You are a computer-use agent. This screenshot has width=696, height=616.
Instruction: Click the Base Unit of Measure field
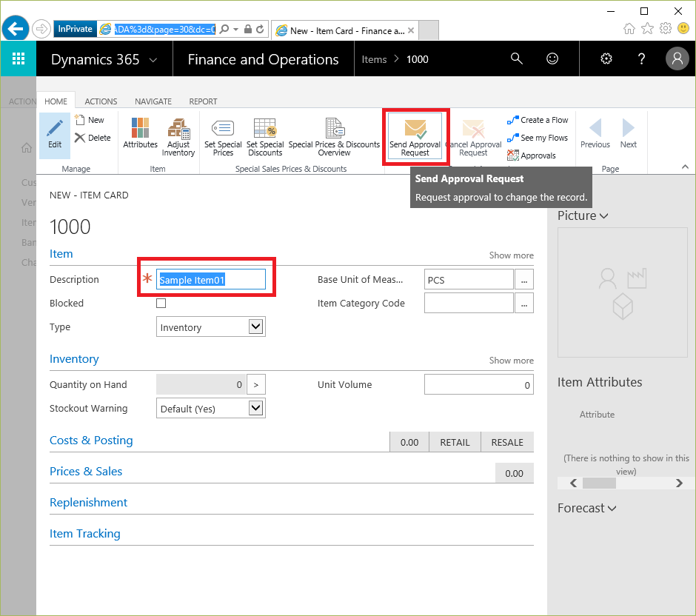point(469,280)
